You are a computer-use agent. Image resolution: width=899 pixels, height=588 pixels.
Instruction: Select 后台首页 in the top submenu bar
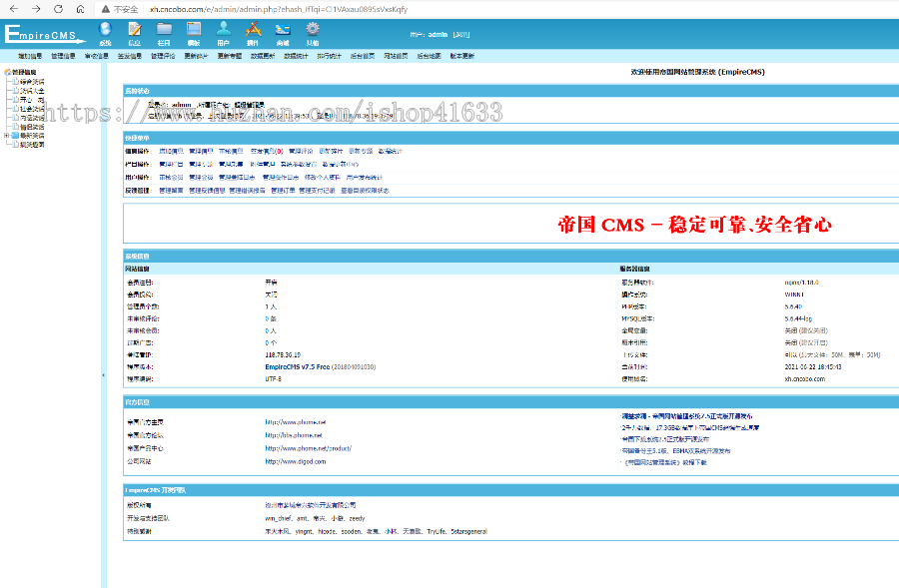pos(363,56)
